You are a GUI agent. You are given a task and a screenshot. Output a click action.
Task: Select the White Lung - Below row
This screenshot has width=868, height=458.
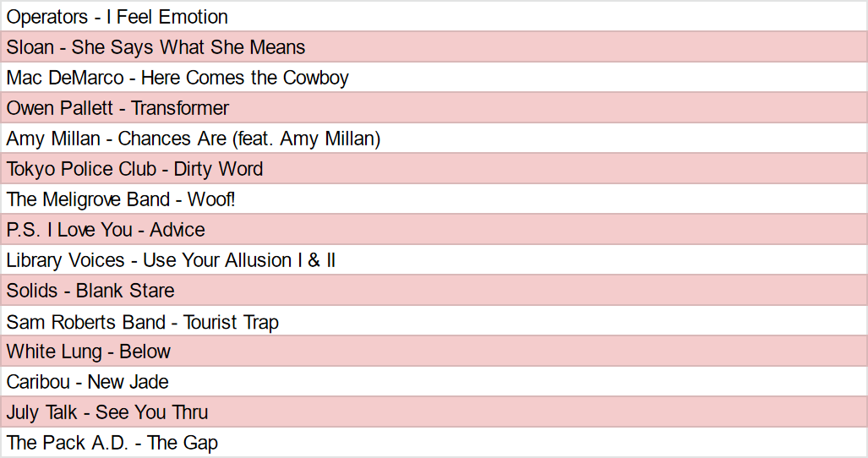[89, 352]
